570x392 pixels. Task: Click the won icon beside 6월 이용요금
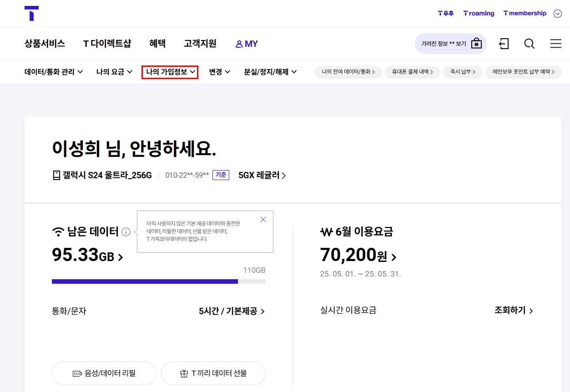[x=327, y=232]
